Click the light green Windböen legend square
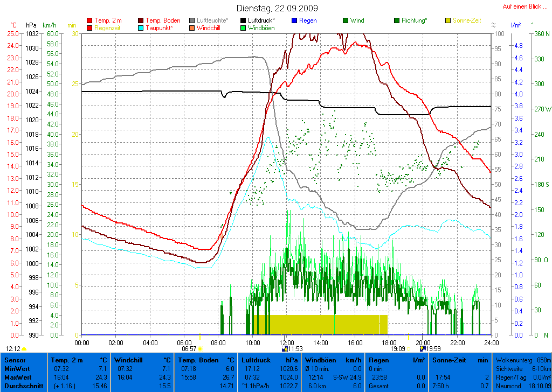Viewport: 552px width, 392px height. tap(243, 28)
